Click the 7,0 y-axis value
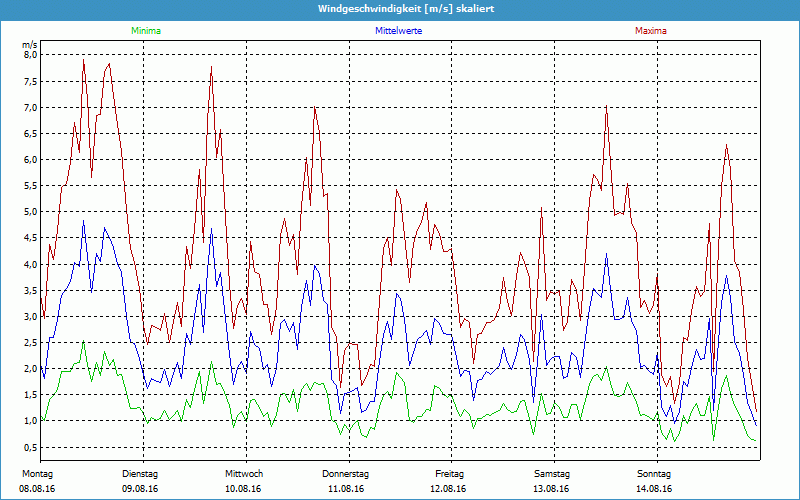This screenshot has height=500, width=800. click(31, 107)
